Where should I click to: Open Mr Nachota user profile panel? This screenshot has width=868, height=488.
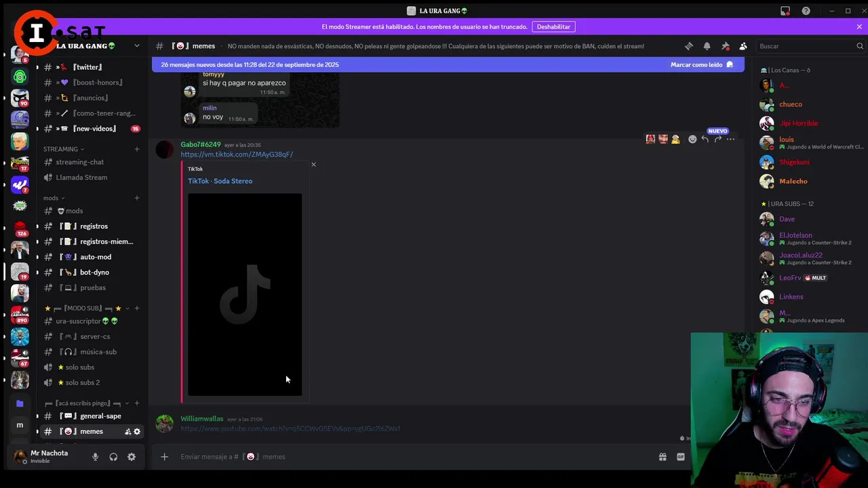click(x=49, y=457)
